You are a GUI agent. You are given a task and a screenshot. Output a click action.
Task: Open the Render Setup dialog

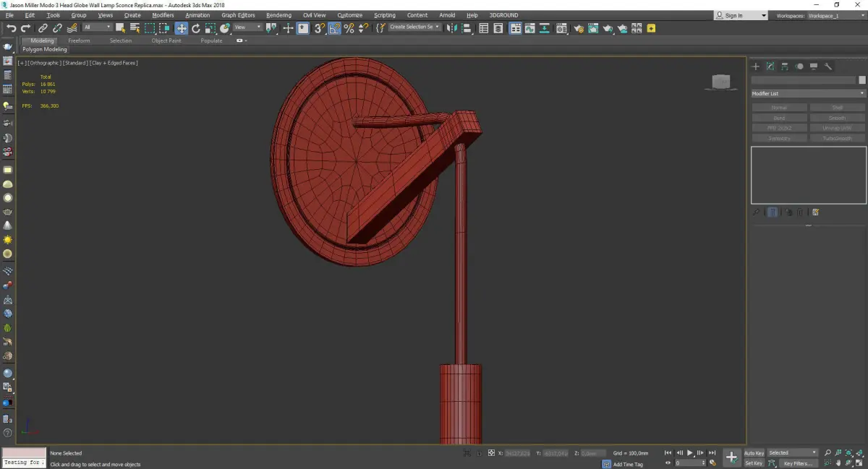tap(579, 28)
